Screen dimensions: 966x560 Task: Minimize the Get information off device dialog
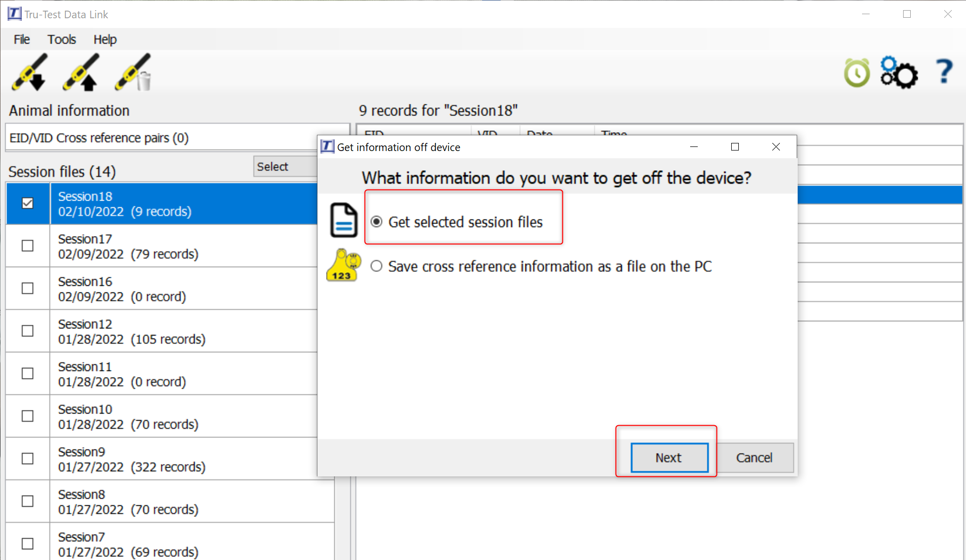tap(694, 147)
